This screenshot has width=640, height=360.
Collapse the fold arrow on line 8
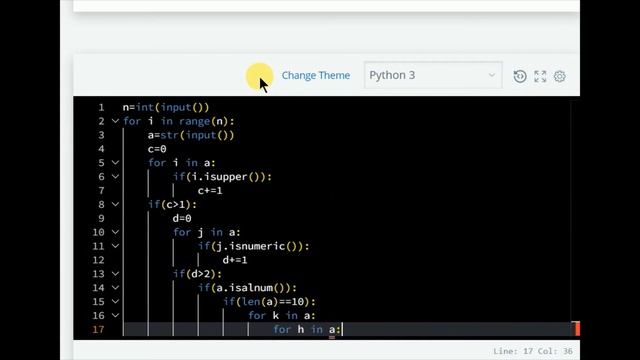[x=115, y=204]
